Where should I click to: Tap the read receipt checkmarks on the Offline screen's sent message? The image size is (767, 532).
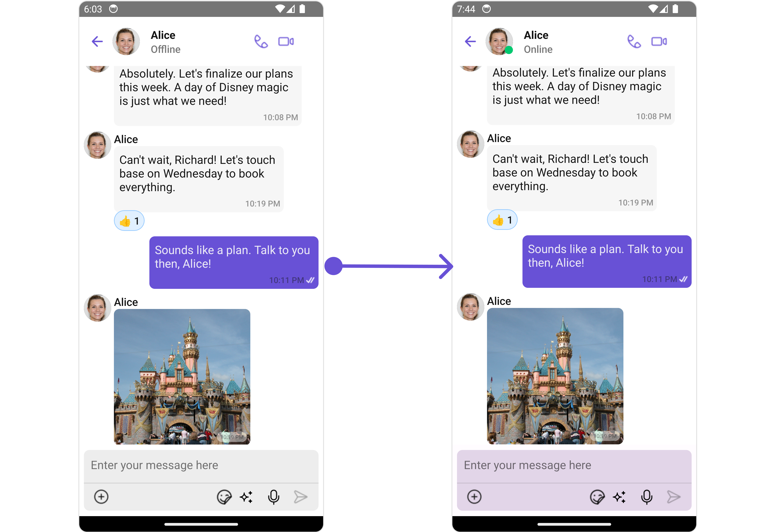pos(310,280)
